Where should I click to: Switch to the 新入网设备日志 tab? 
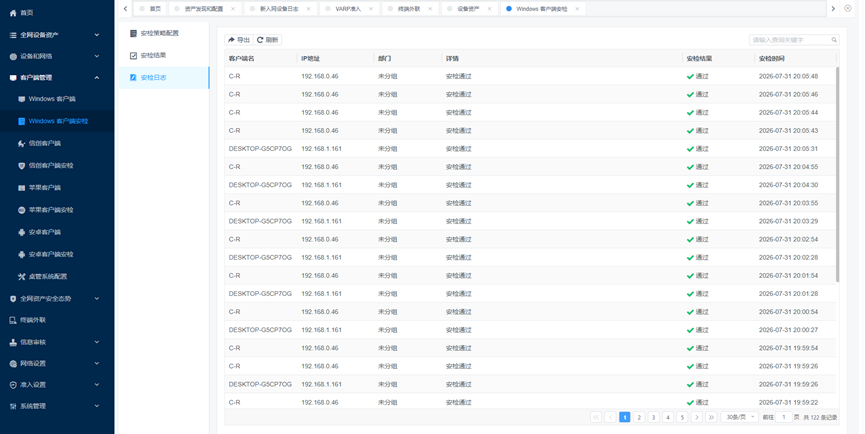(279, 9)
